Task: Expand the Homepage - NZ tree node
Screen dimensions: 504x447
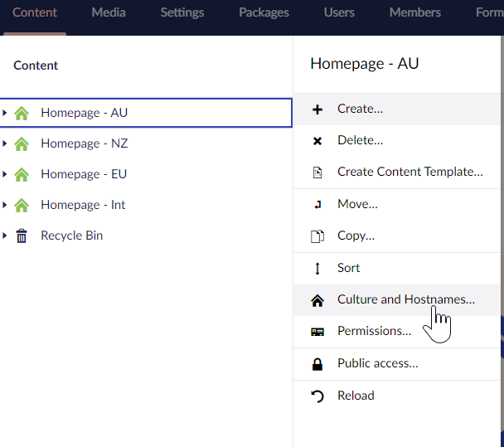Action: point(4,143)
